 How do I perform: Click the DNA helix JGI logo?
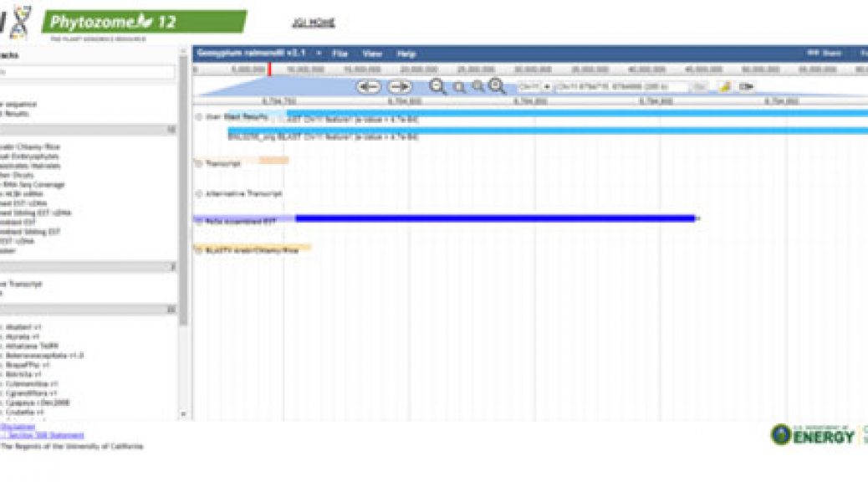tap(20, 22)
